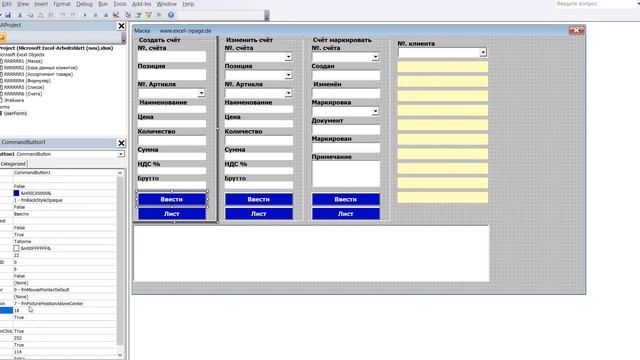Click the Reset icon in the toolbar
The image size is (640, 360).
pos(105,15)
